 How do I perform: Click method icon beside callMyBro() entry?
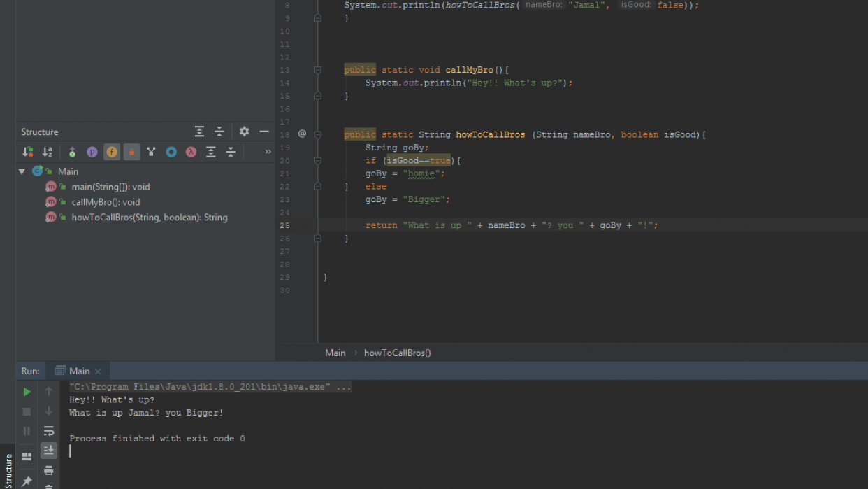pyautogui.click(x=50, y=202)
